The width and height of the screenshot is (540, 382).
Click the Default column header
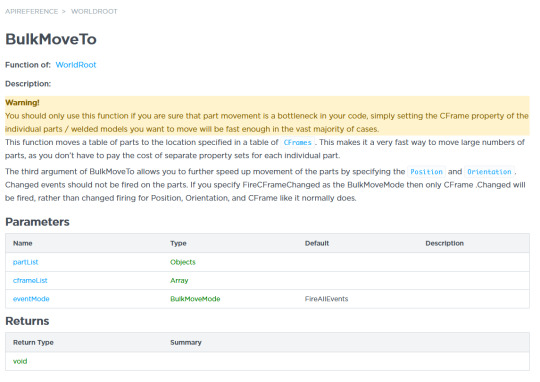(x=317, y=243)
